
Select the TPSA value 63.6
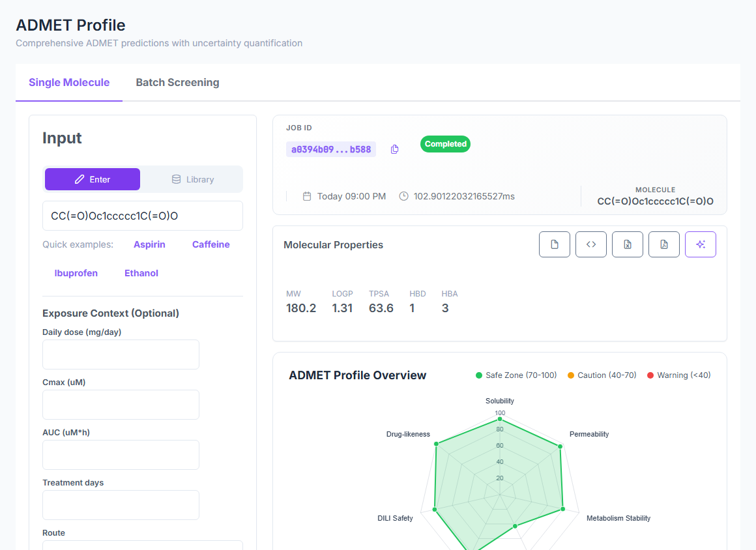[381, 308]
